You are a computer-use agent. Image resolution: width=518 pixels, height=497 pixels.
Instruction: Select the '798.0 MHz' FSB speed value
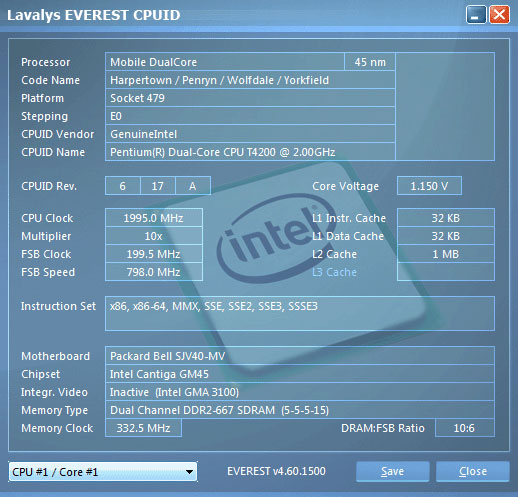coord(154,272)
